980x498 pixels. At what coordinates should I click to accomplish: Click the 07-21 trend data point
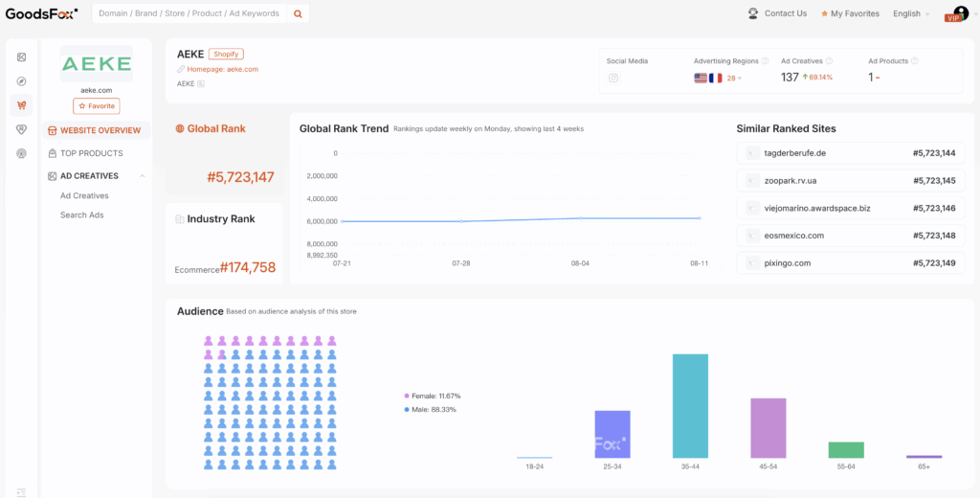(342, 221)
